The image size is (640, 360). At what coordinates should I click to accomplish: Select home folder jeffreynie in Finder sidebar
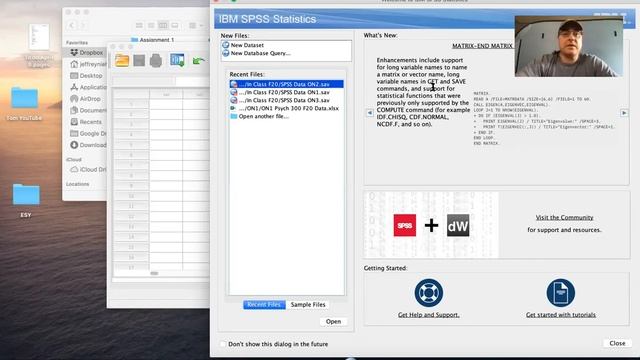click(x=88, y=64)
